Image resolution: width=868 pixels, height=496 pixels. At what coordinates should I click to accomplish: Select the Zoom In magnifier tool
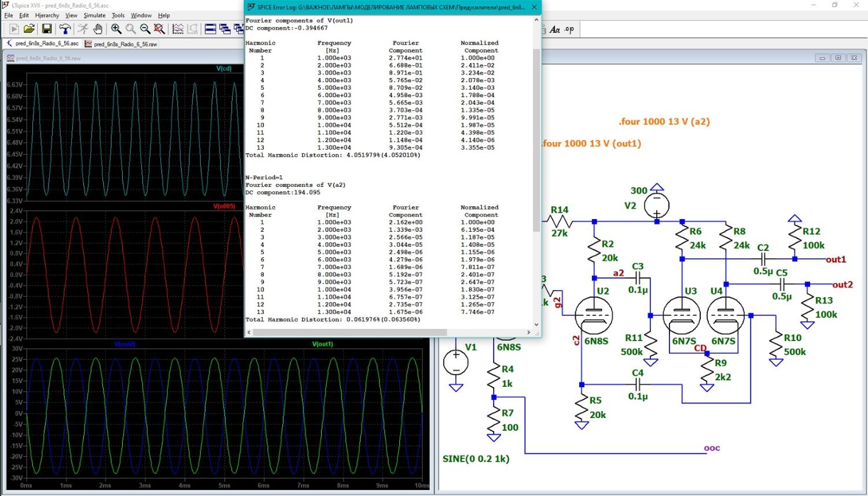(x=116, y=29)
